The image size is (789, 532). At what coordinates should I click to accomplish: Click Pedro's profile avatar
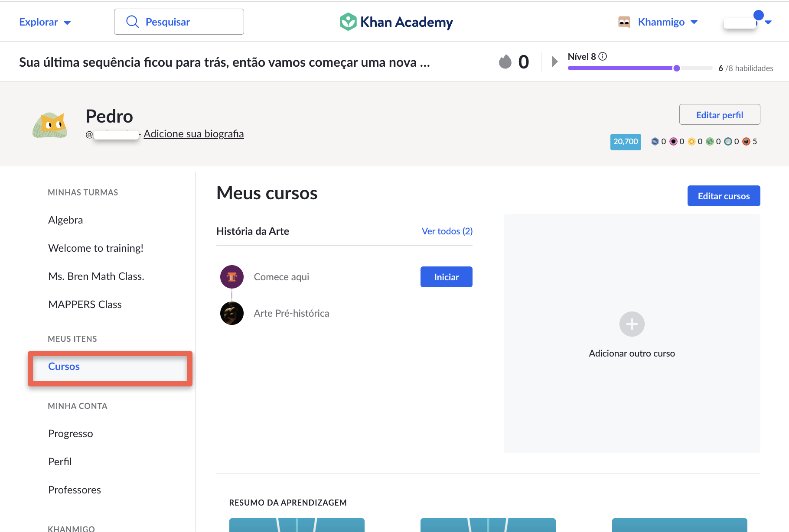point(50,125)
